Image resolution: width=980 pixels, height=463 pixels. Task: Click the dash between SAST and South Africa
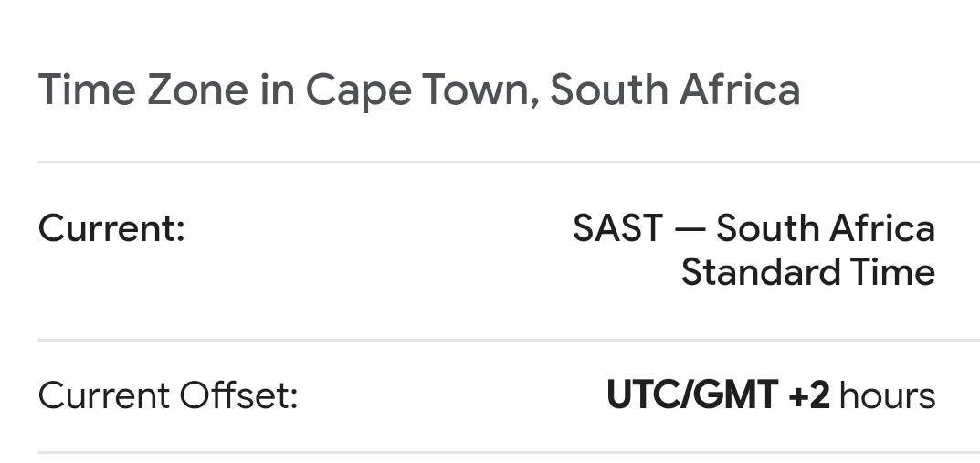(689, 229)
